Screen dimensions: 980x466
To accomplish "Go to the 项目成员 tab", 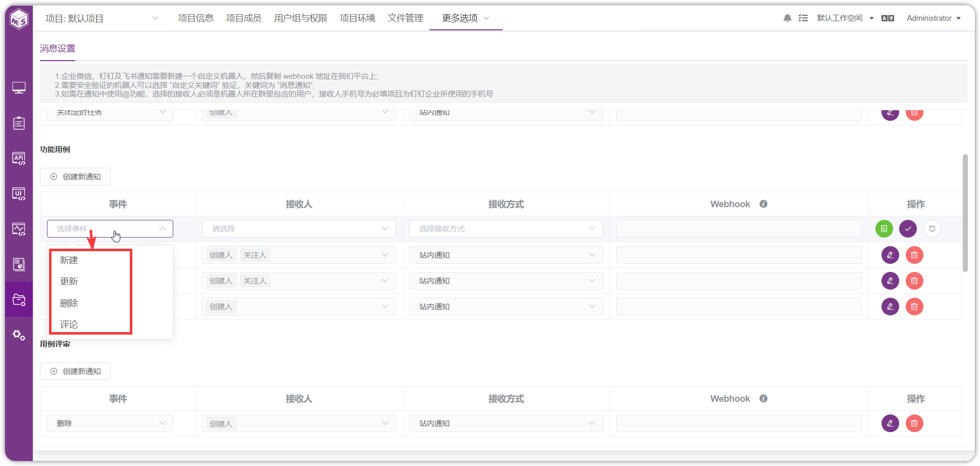I will [243, 18].
